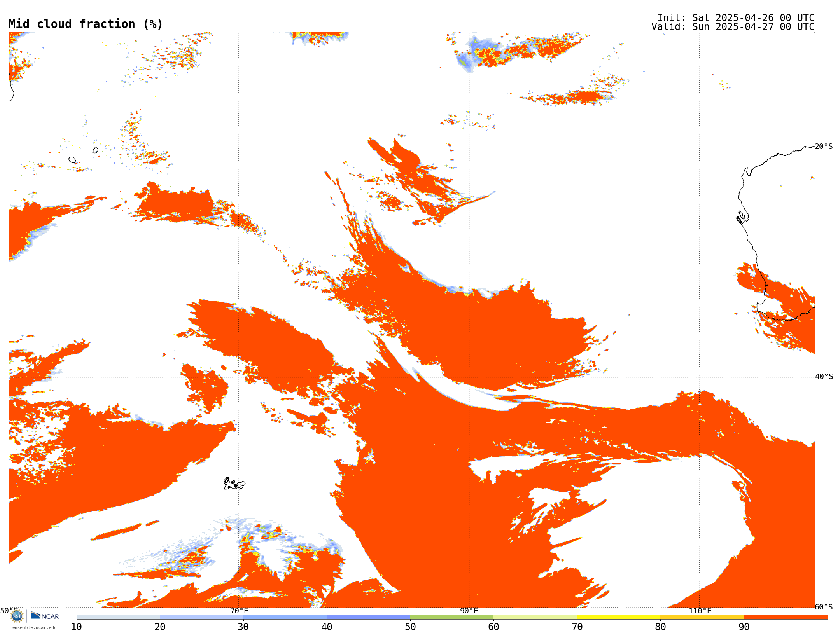Click the colorbar tick label 50
Image resolution: width=840 pixels, height=632 pixels.
(410, 627)
